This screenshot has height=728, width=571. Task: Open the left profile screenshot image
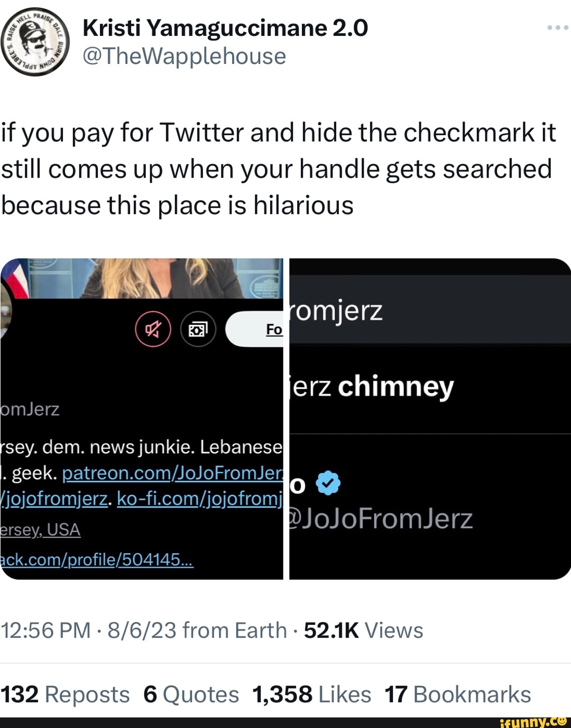142,417
